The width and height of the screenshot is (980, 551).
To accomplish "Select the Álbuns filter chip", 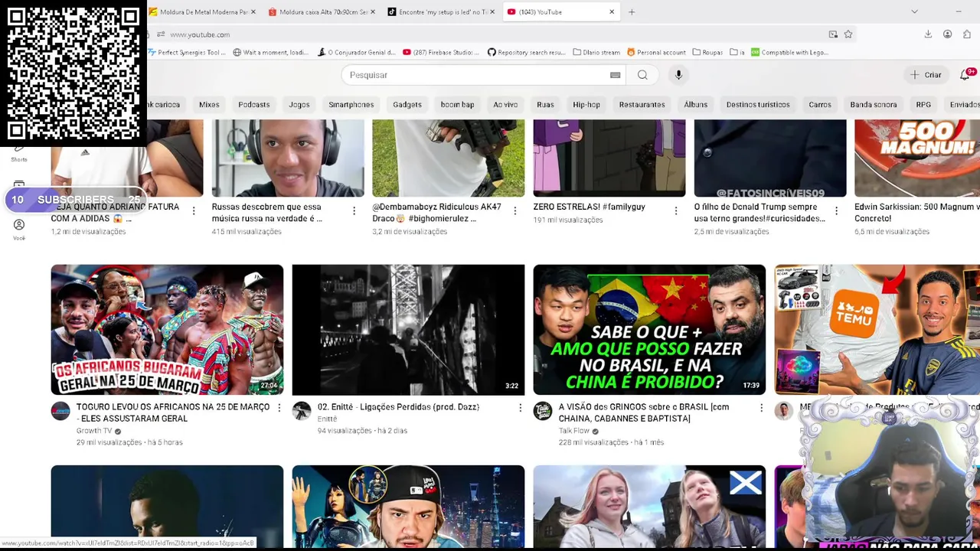I will tap(696, 105).
